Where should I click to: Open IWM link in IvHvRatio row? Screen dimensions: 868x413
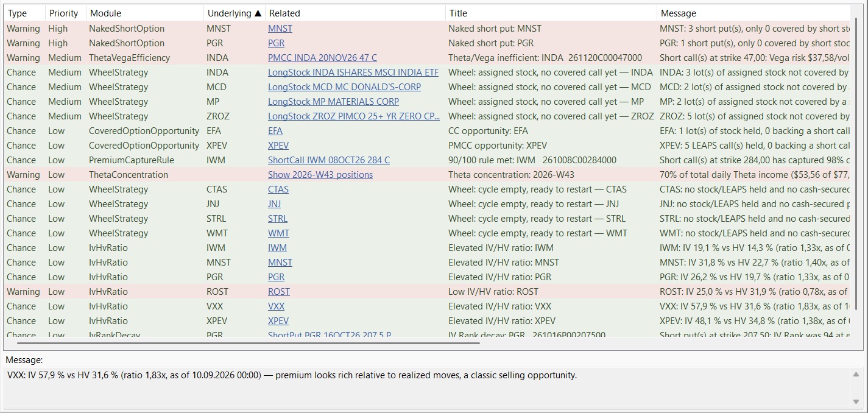click(x=278, y=248)
